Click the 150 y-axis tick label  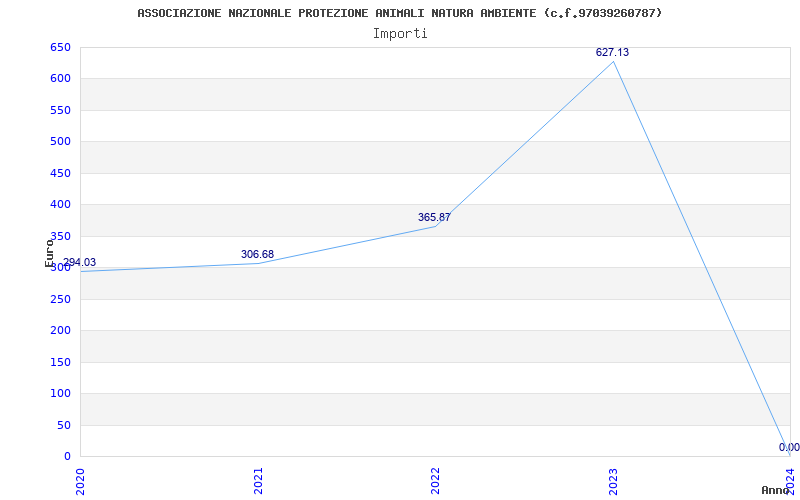click(x=60, y=362)
